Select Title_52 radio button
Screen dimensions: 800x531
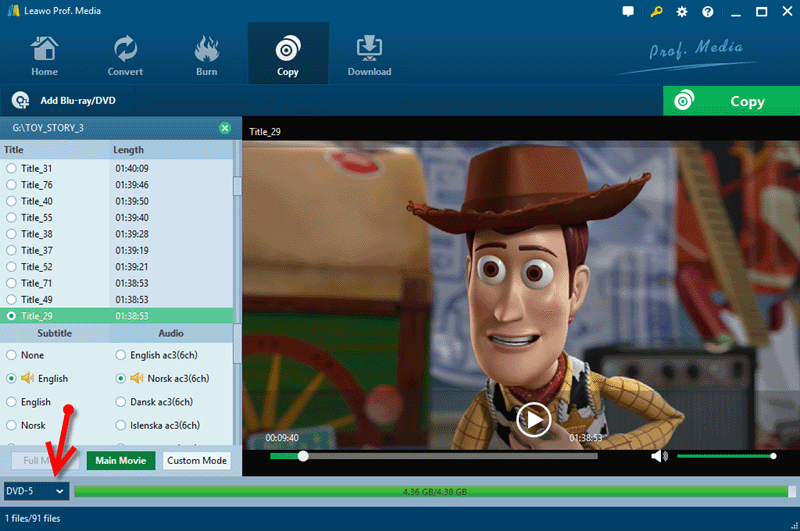click(11, 267)
